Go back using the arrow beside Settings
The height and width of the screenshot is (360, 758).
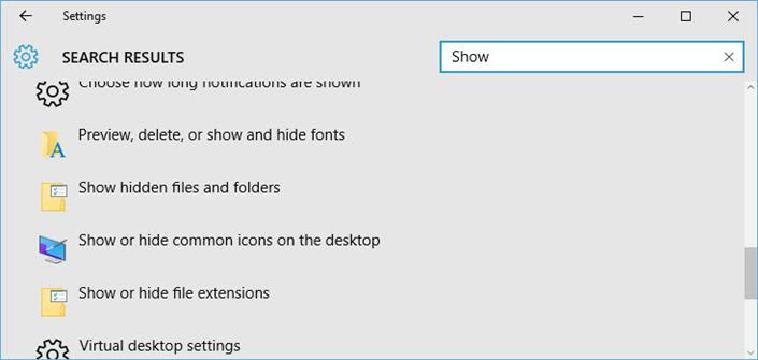[x=25, y=16]
